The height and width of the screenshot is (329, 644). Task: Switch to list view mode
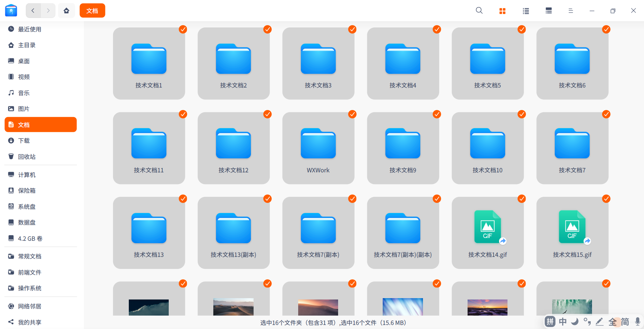(x=526, y=11)
